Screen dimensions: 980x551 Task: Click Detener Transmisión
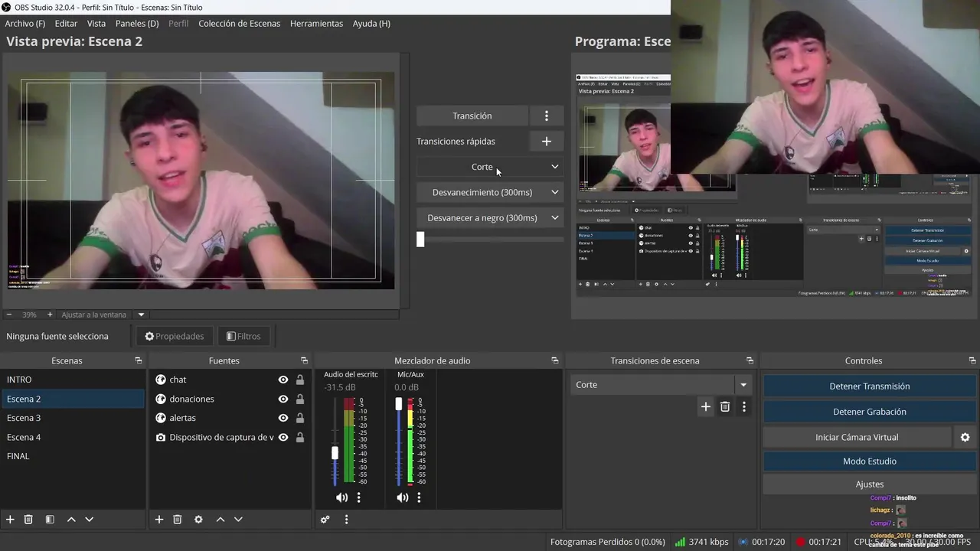(870, 386)
